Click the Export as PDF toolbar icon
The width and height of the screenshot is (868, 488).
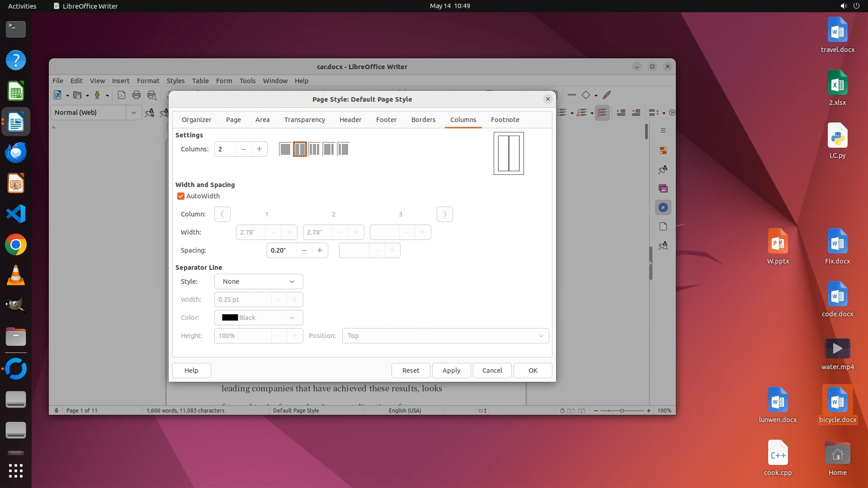click(121, 95)
